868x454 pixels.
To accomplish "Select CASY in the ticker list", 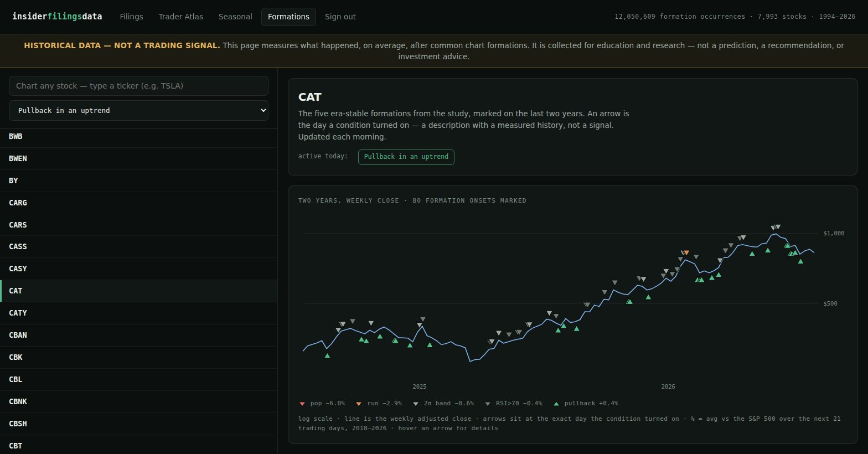I will coord(138,269).
